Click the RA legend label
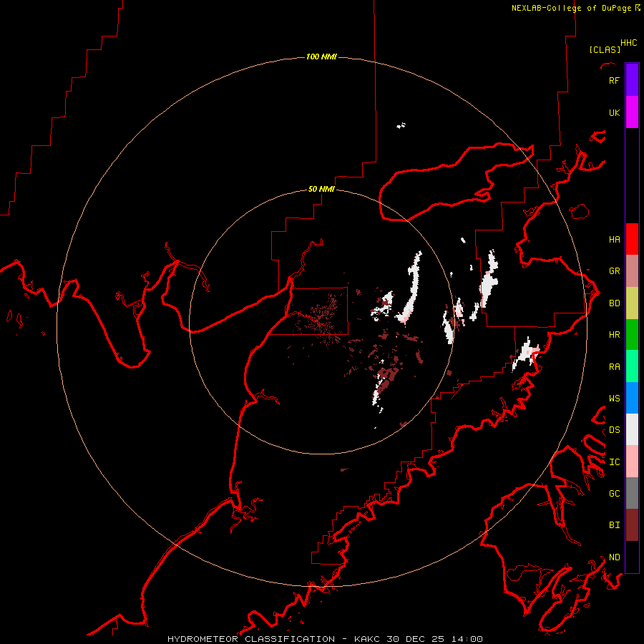The width and height of the screenshot is (644, 644). (x=614, y=367)
